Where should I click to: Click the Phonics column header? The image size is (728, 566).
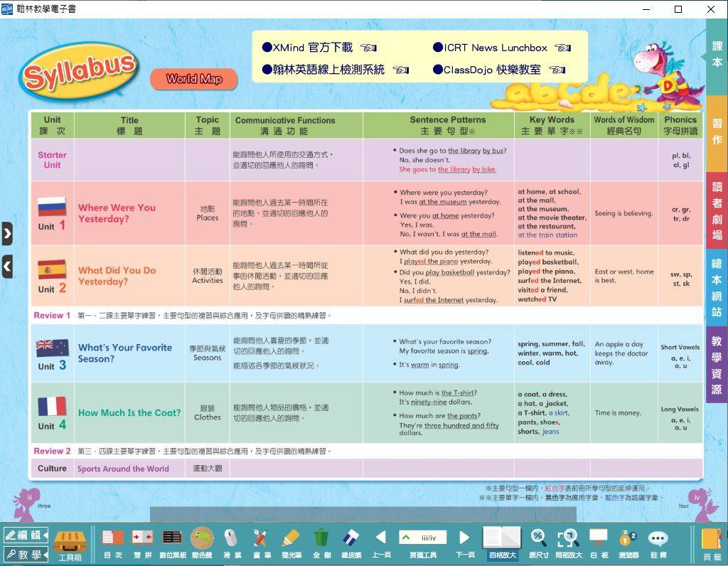680,125
